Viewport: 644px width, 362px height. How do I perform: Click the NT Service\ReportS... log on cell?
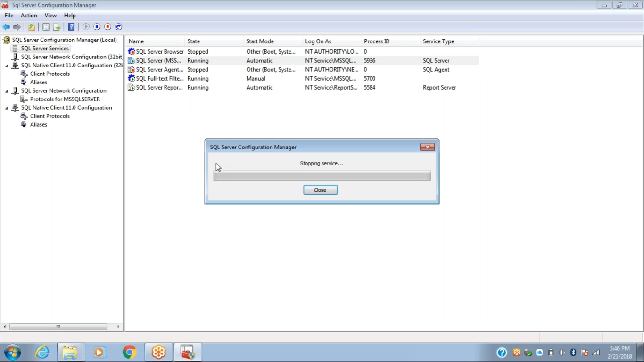click(x=331, y=88)
